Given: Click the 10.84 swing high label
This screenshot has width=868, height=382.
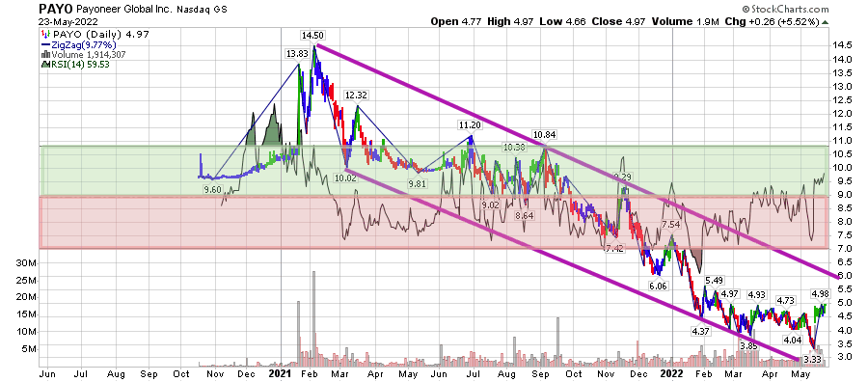Looking at the screenshot, I should coord(544,134).
